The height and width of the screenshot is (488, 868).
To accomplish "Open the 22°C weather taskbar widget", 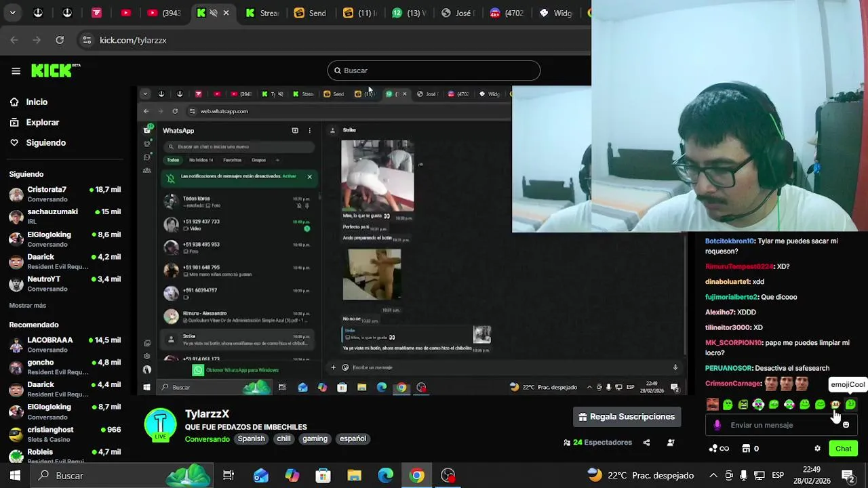I will click(641, 476).
